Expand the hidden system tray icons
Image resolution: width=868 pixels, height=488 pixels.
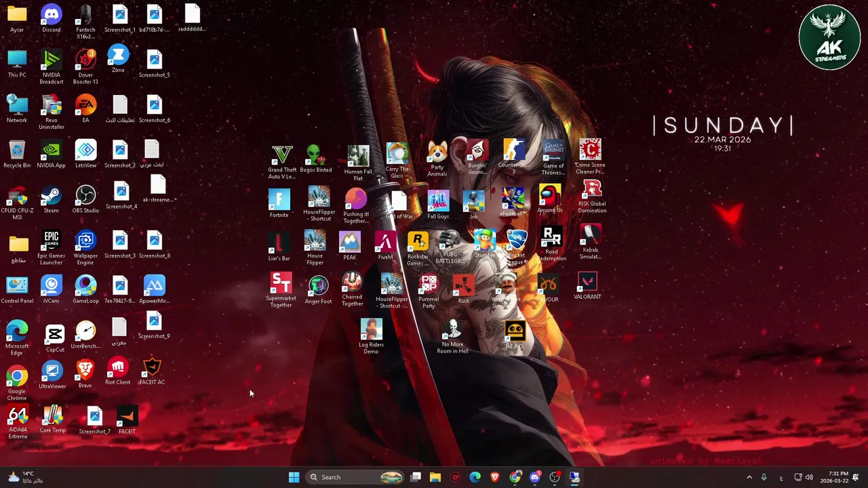pyautogui.click(x=749, y=477)
